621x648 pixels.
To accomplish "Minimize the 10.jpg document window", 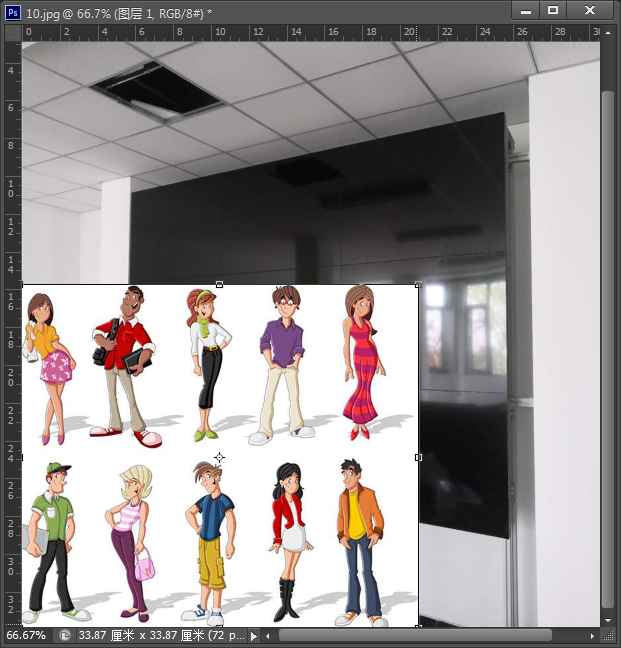I will (526, 11).
